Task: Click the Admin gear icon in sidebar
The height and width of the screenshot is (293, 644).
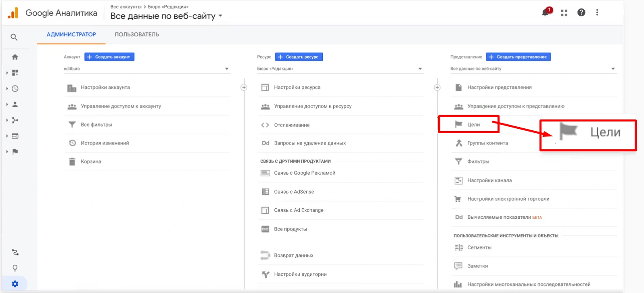Action: [15, 284]
